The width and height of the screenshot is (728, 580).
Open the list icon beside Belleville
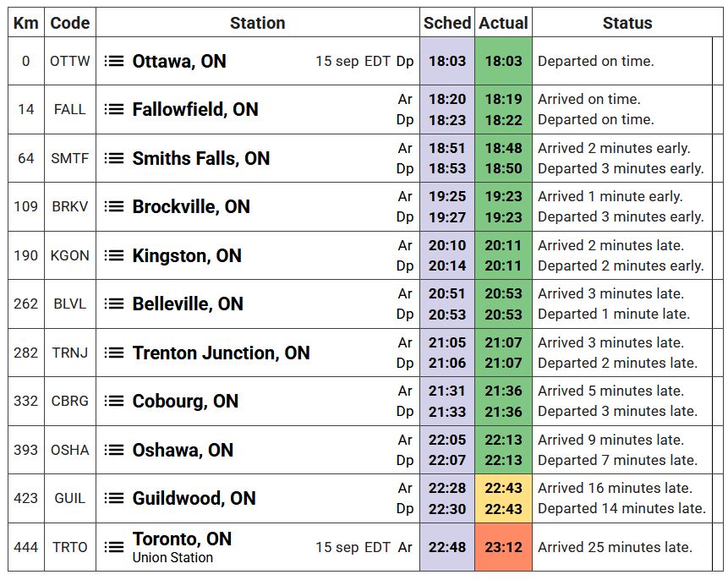(x=114, y=304)
